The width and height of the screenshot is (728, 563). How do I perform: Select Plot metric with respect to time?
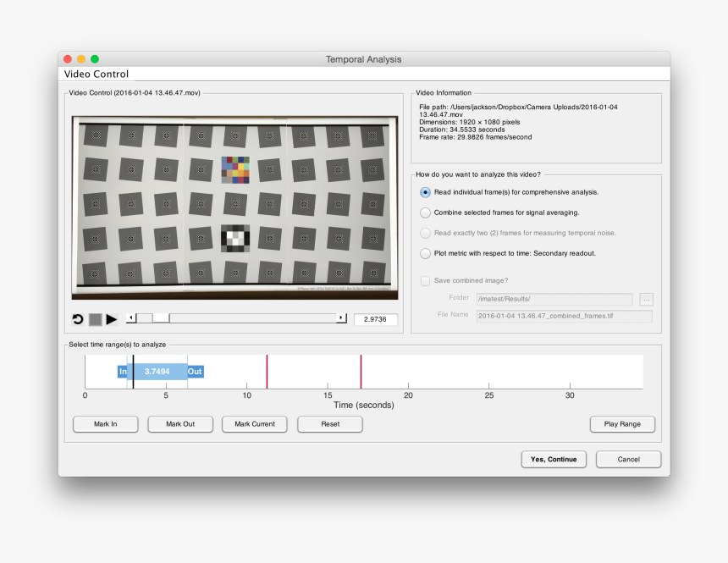pos(425,254)
